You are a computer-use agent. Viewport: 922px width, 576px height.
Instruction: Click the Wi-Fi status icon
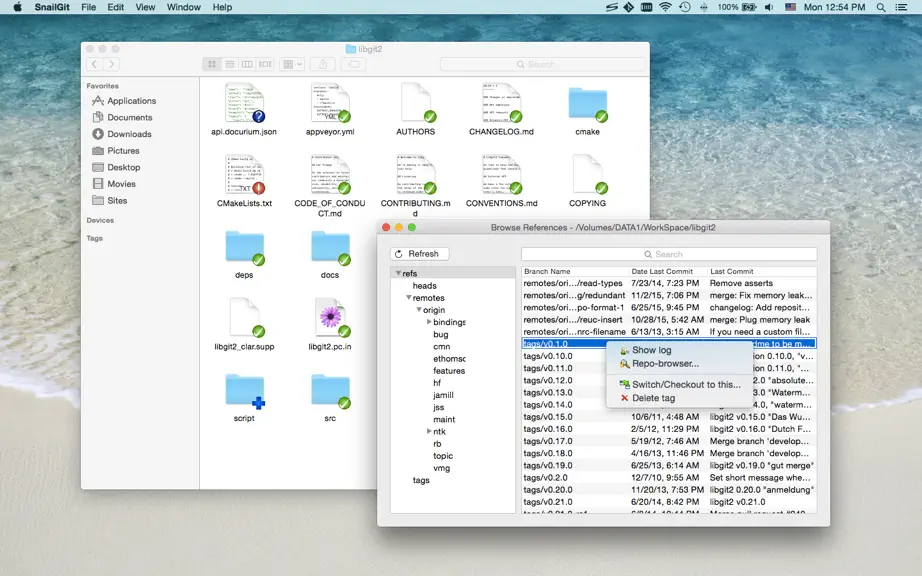tap(665, 7)
